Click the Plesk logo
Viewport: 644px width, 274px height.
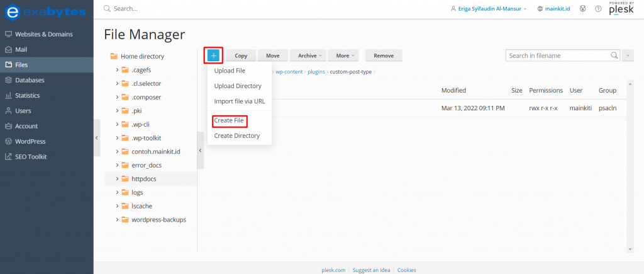(x=621, y=9)
